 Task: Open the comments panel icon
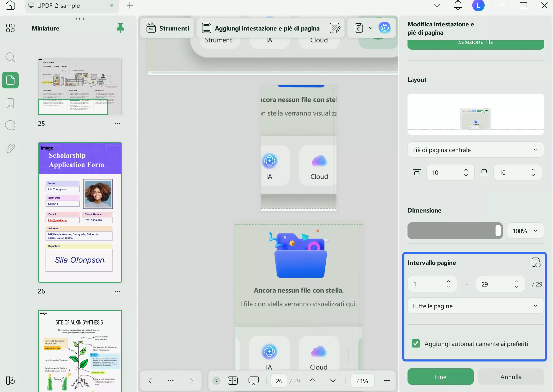pyautogui.click(x=10, y=125)
